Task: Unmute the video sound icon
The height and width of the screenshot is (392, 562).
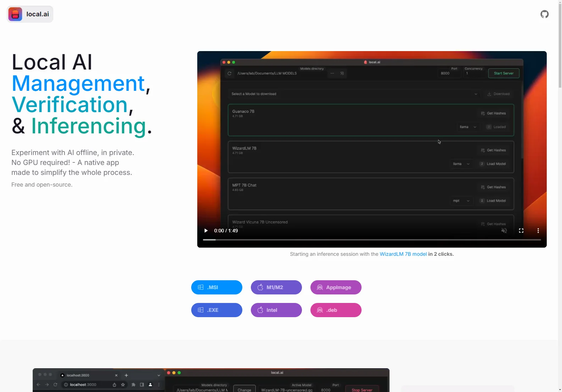Action: point(504,231)
